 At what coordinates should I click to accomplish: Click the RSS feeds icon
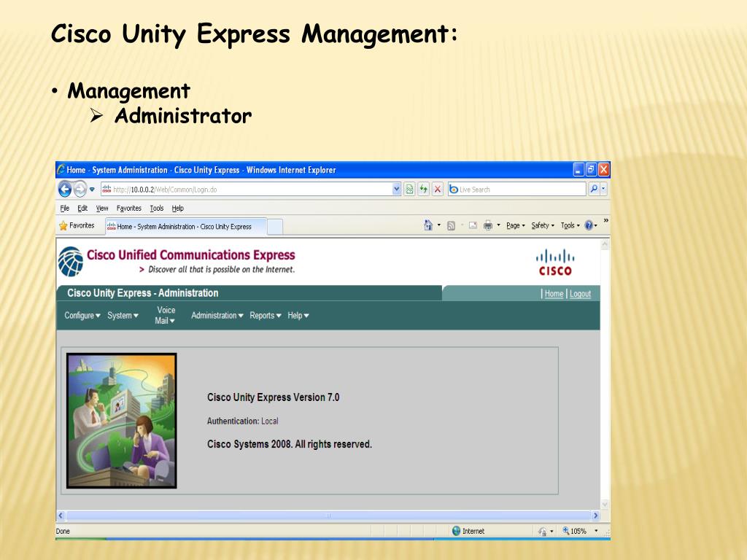click(x=451, y=226)
